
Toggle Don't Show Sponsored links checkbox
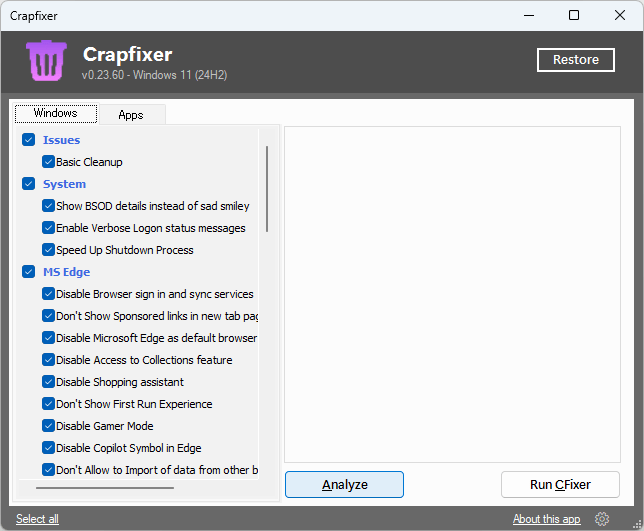coord(48,316)
